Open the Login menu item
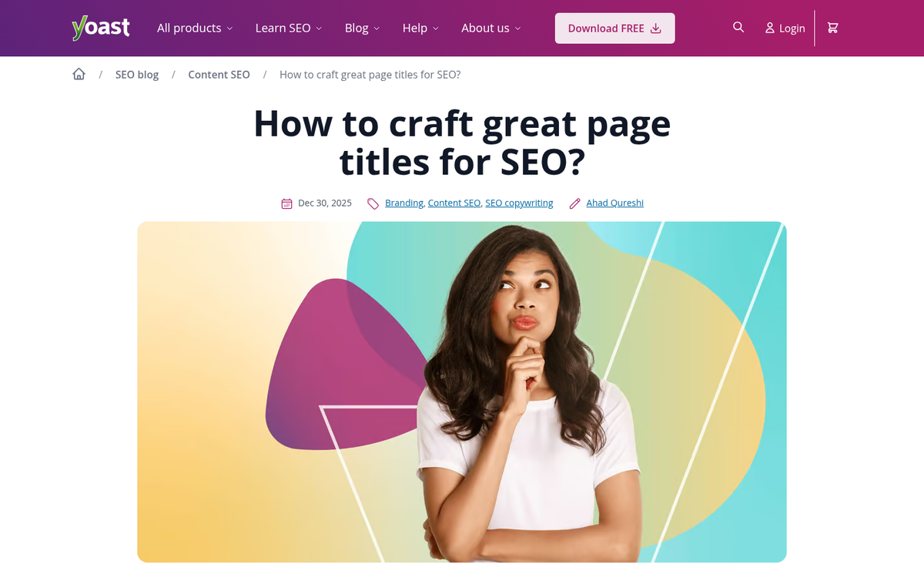The image size is (924, 578). (x=791, y=28)
